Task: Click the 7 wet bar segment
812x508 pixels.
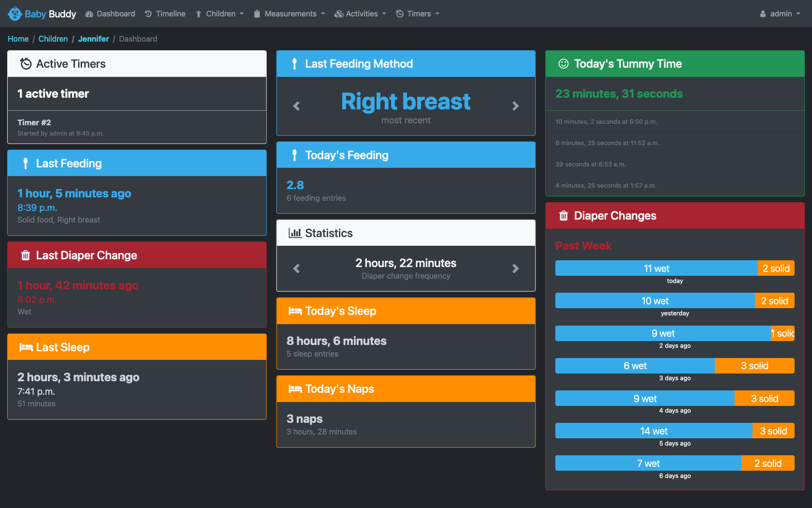Action: (x=648, y=463)
